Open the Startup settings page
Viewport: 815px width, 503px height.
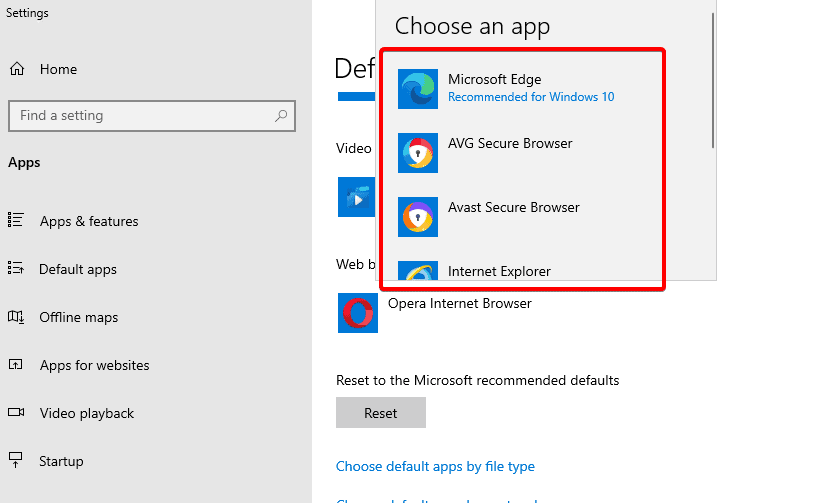pos(62,461)
